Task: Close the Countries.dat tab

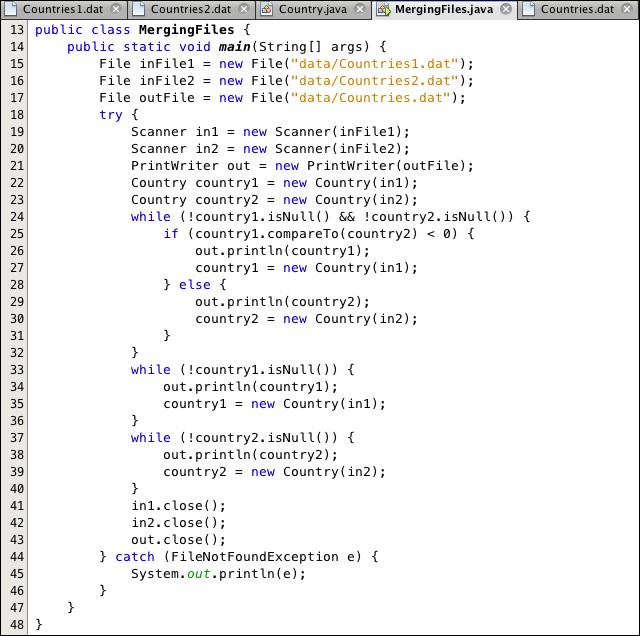Action: tap(627, 9)
